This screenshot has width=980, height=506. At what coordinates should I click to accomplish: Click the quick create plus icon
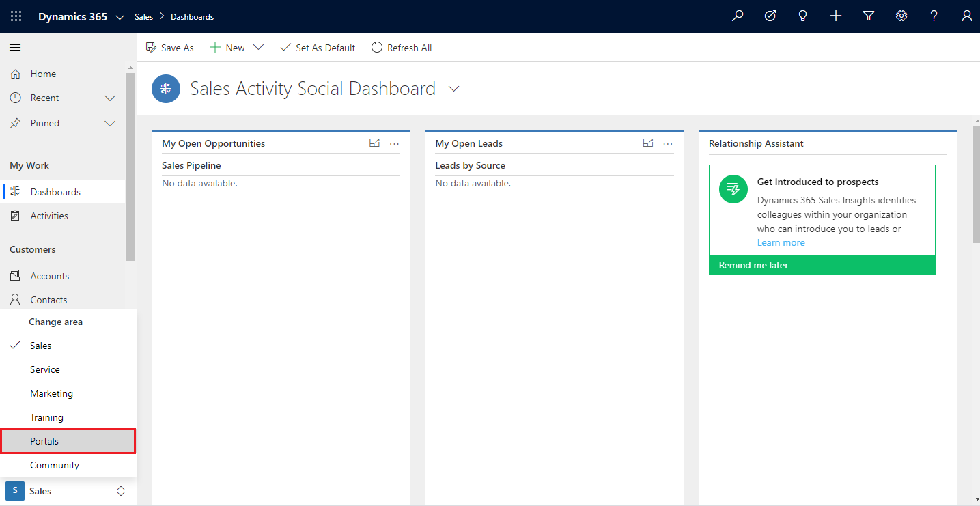(x=836, y=16)
